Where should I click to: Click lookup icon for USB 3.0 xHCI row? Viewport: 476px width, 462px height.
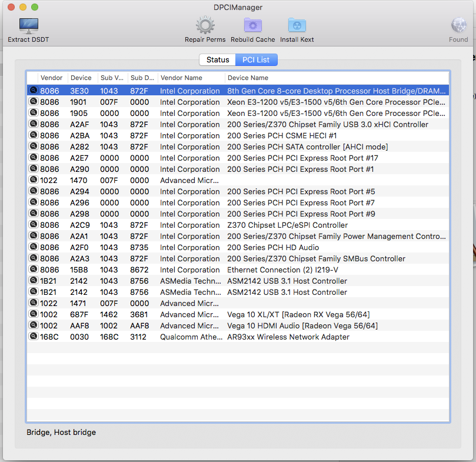click(33, 124)
